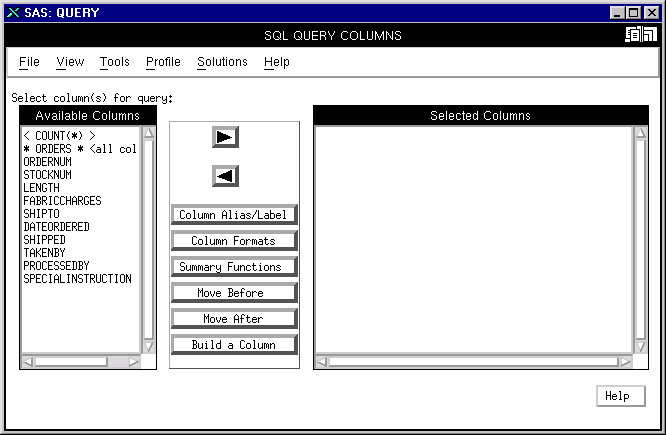Open the Profile menu
Image resolution: width=666 pixels, height=435 pixels.
pyautogui.click(x=163, y=62)
